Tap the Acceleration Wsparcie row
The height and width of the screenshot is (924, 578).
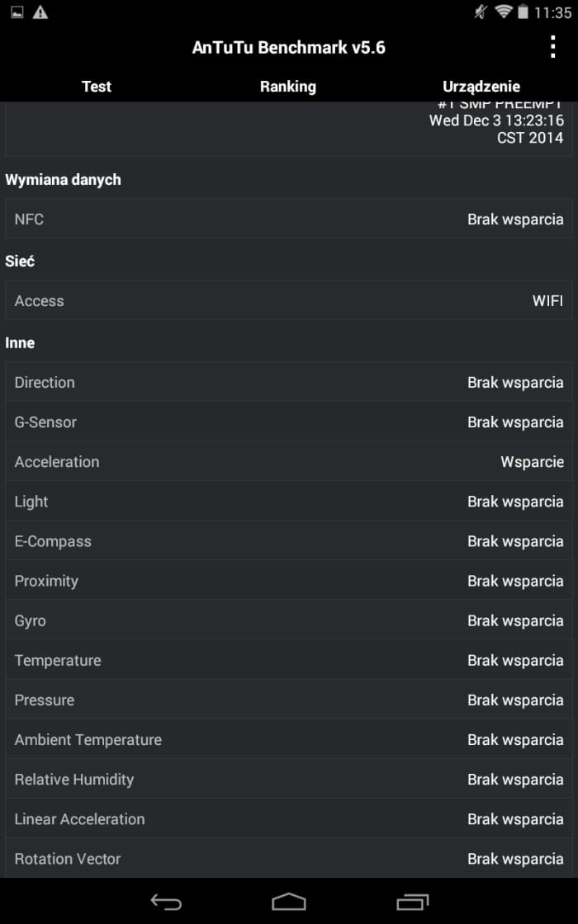(x=289, y=461)
